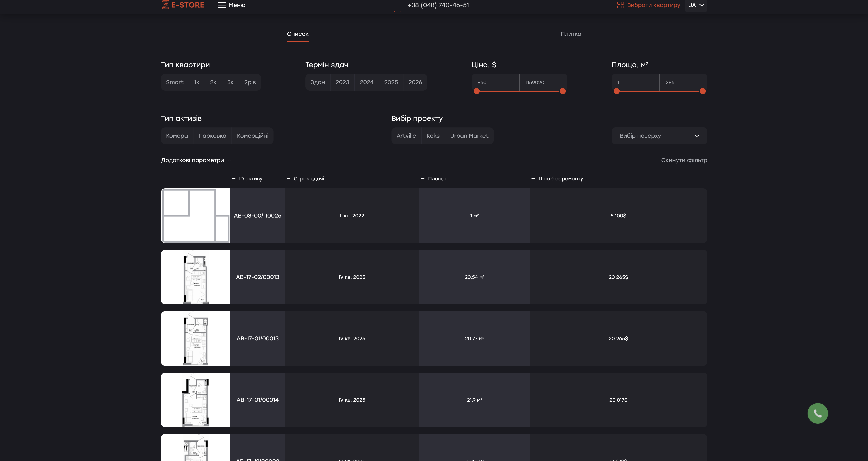The width and height of the screenshot is (868, 461).
Task: Sort by Ціна без ремонту icon
Action: [x=533, y=178]
